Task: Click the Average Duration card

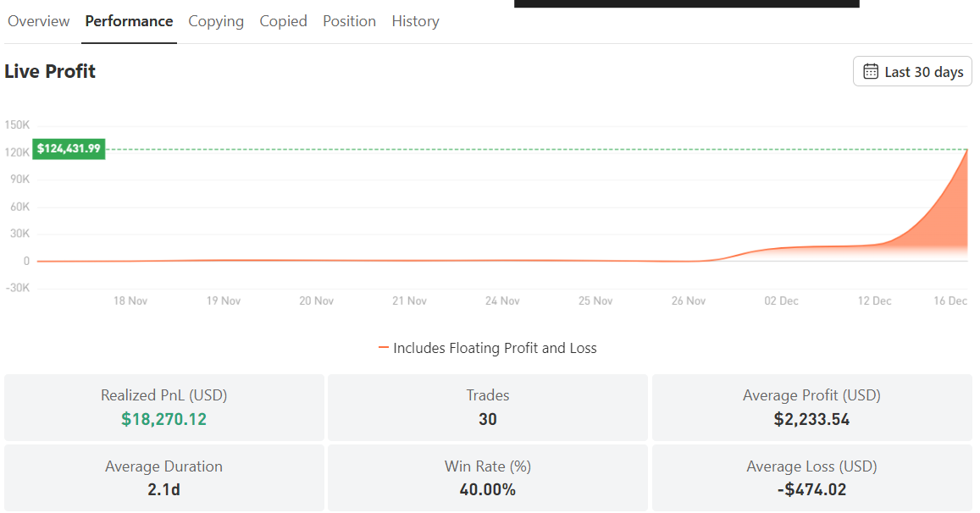Action: coord(163,478)
